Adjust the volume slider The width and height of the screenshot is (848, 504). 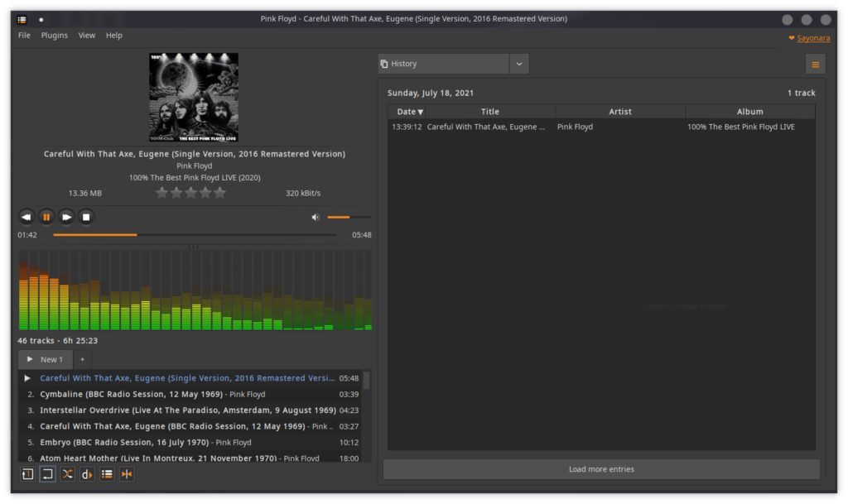point(349,217)
